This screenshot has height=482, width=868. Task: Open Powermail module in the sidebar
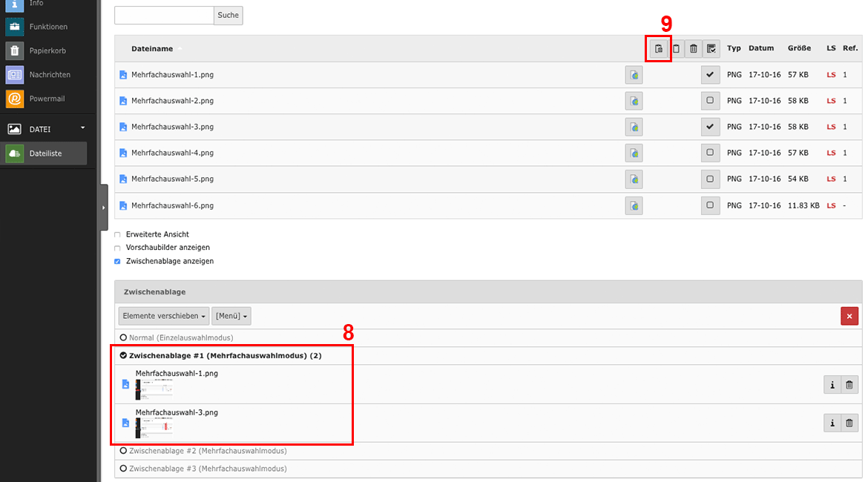pyautogui.click(x=46, y=99)
